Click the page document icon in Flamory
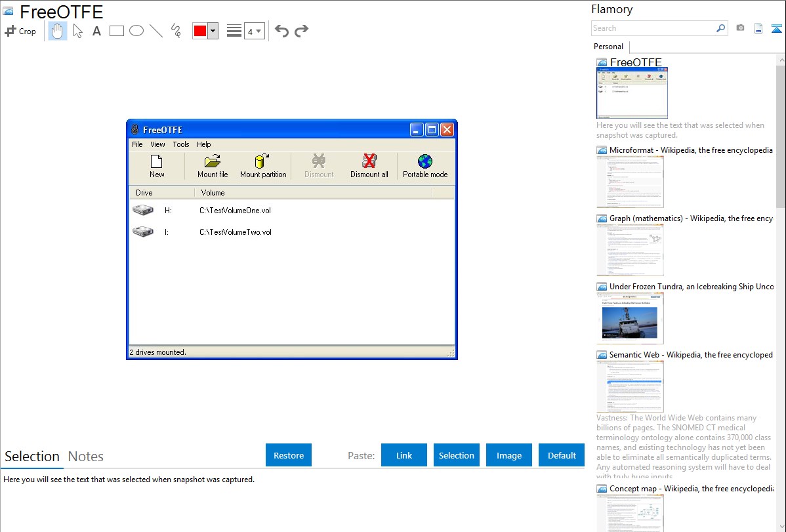The height and width of the screenshot is (532, 786). coord(758,29)
